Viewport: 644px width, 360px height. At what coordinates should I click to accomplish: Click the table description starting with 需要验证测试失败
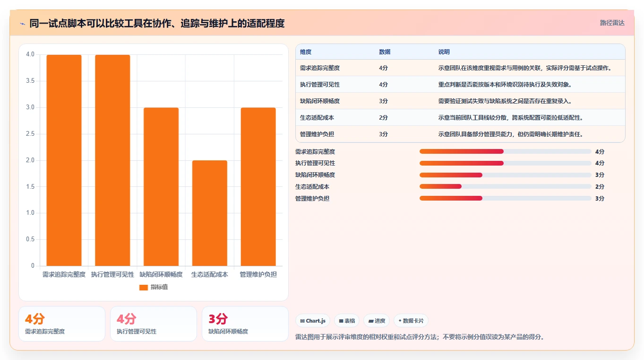505,101
